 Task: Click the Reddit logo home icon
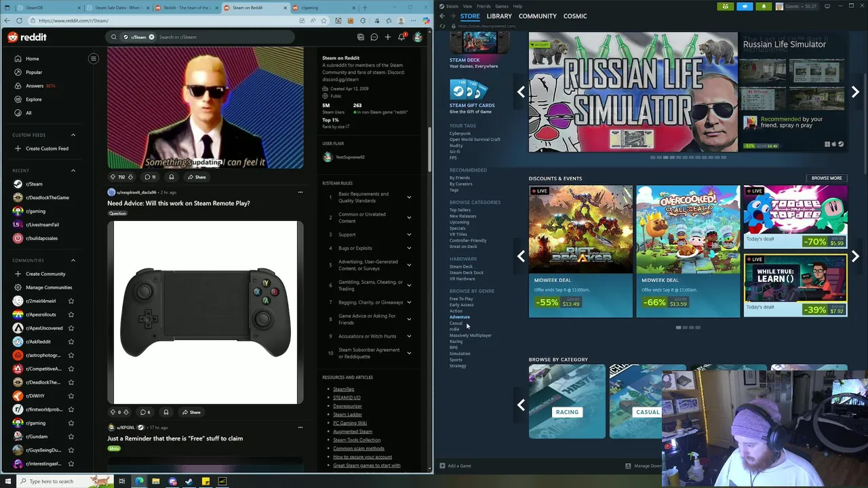(x=27, y=37)
